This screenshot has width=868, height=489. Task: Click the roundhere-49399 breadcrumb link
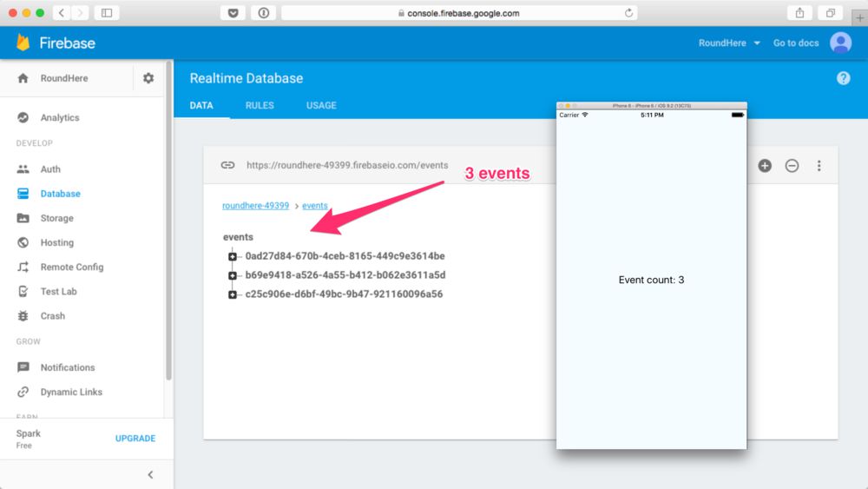tap(256, 206)
